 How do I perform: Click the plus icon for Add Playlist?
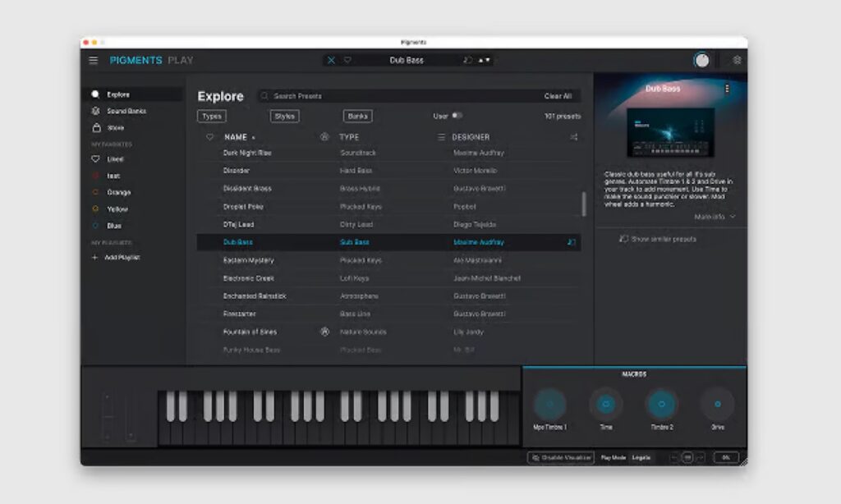[x=95, y=258]
